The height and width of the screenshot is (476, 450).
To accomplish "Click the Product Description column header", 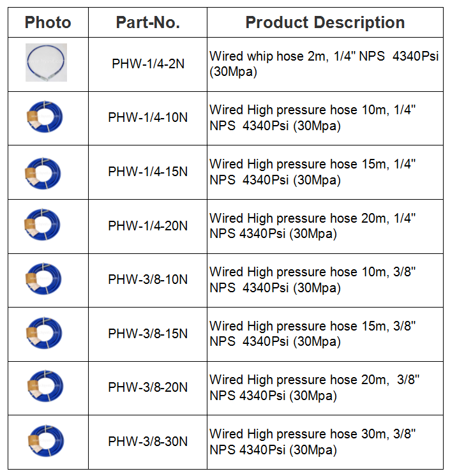I will click(325, 23).
